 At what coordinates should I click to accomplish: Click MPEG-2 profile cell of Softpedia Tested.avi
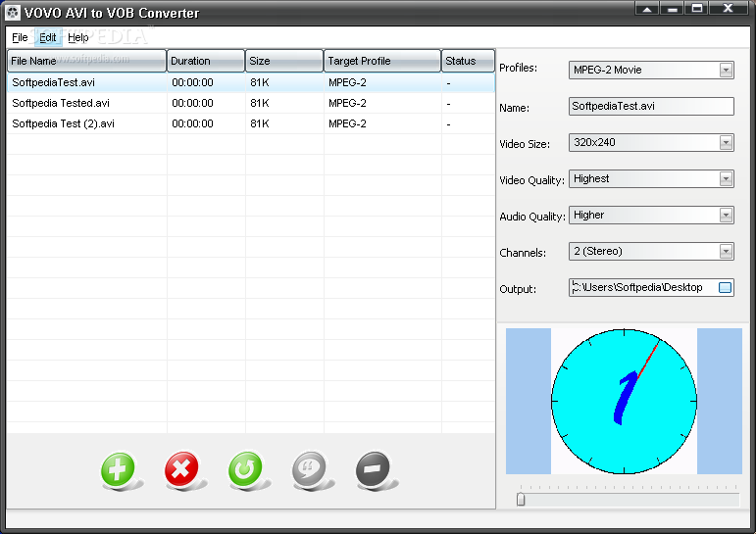347,103
